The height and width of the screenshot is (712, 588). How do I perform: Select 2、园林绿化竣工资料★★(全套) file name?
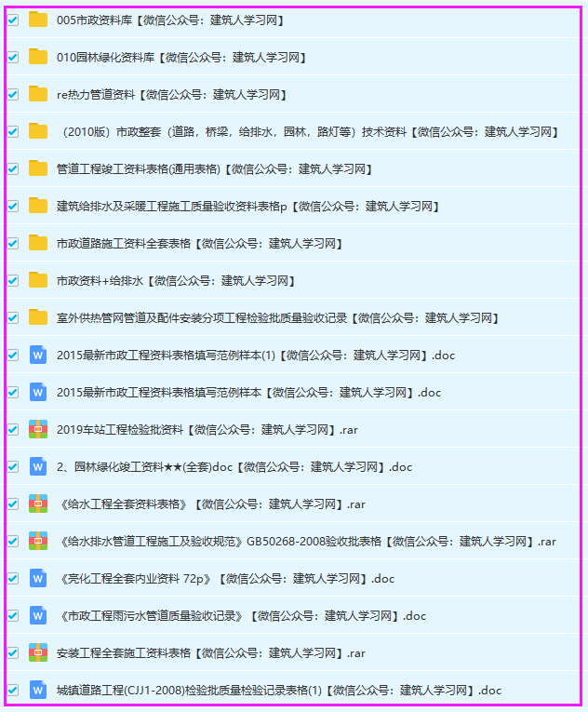[x=234, y=467]
